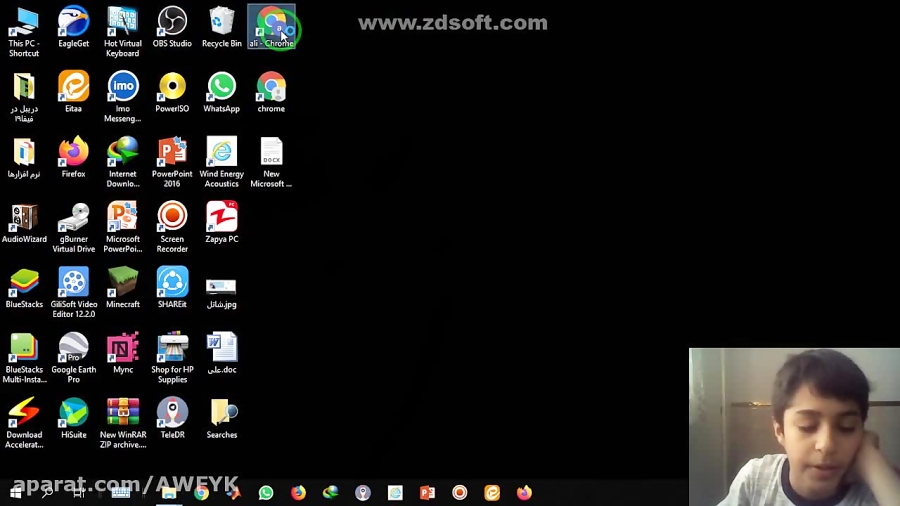Open Screen Recorder from the taskbar

click(460, 493)
